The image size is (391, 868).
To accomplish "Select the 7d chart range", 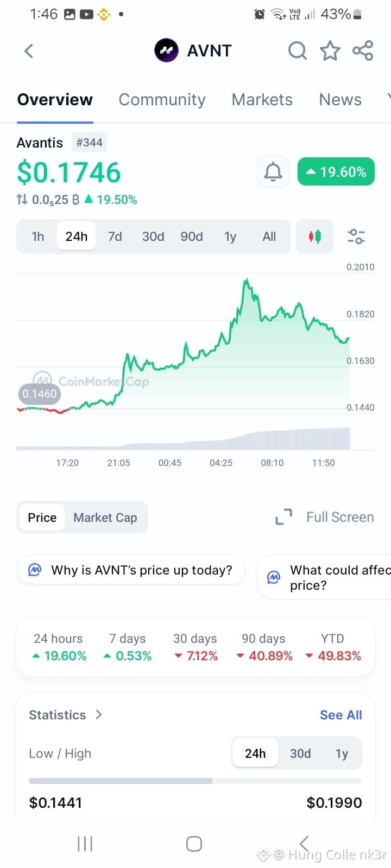I will (115, 237).
